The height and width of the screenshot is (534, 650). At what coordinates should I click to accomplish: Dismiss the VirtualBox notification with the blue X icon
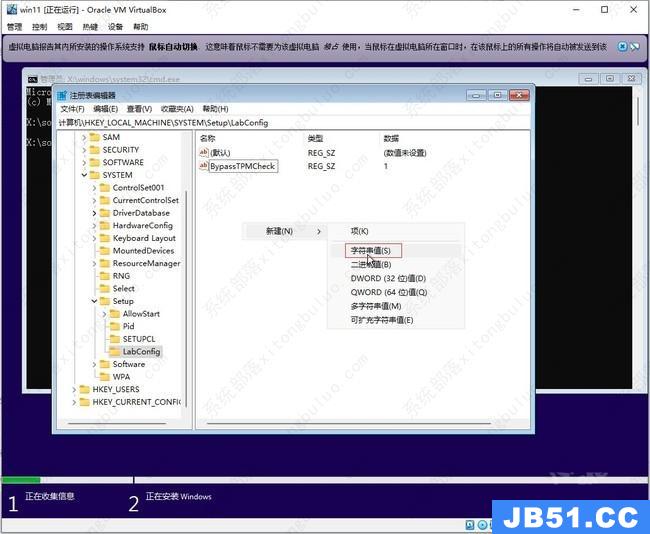click(x=623, y=47)
